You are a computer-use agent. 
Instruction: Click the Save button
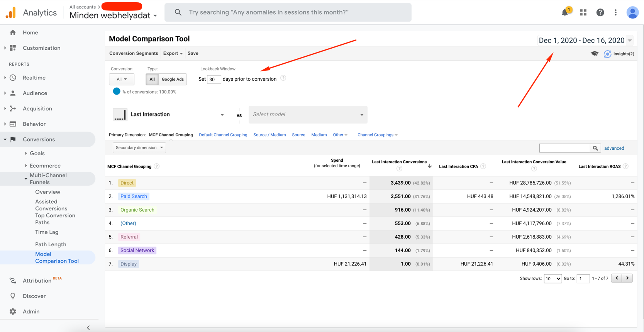click(x=193, y=53)
